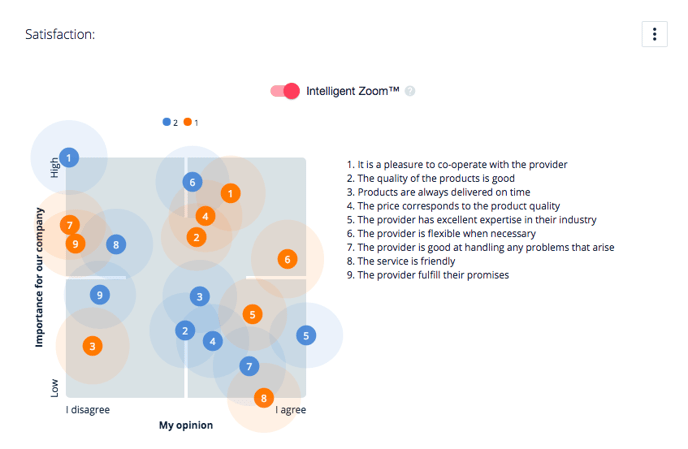Click orange bubble number 6
Viewport: 688px width, 449px height.
pyautogui.click(x=287, y=259)
